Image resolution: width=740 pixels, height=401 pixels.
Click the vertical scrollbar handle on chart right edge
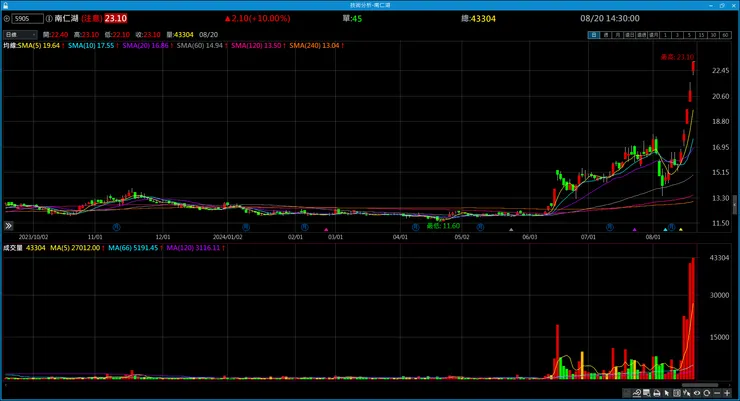coord(734,206)
